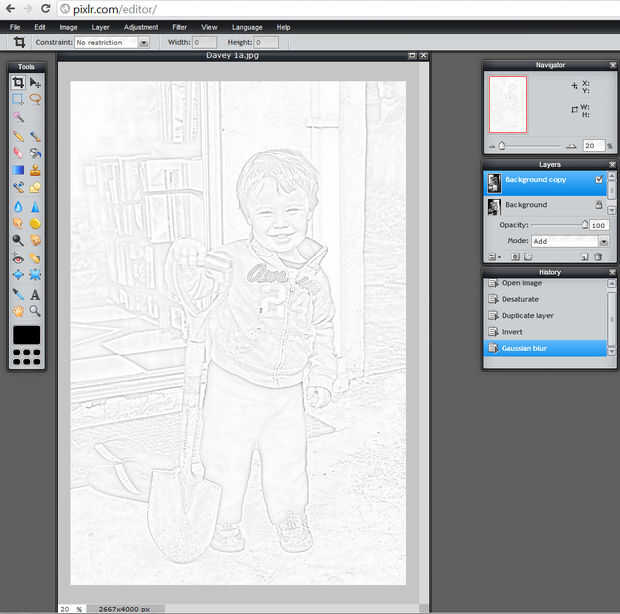The image size is (620, 614).
Task: Open the Adjustment menu
Action: tap(141, 27)
